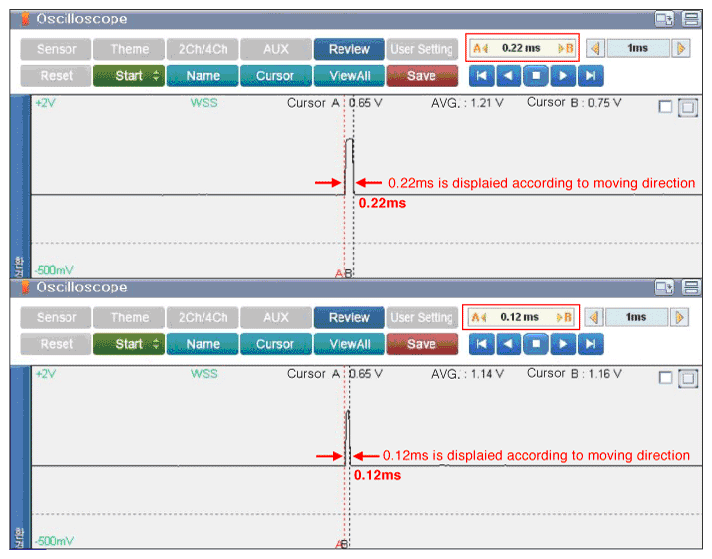This screenshot has height=559, width=712.
Task: Select cursor A icon beside 0.12 ms
Action: pyautogui.click(x=479, y=317)
